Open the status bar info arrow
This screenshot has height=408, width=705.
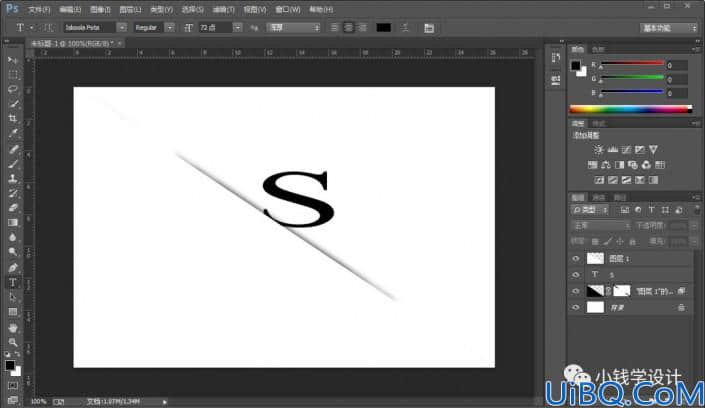click(165, 402)
